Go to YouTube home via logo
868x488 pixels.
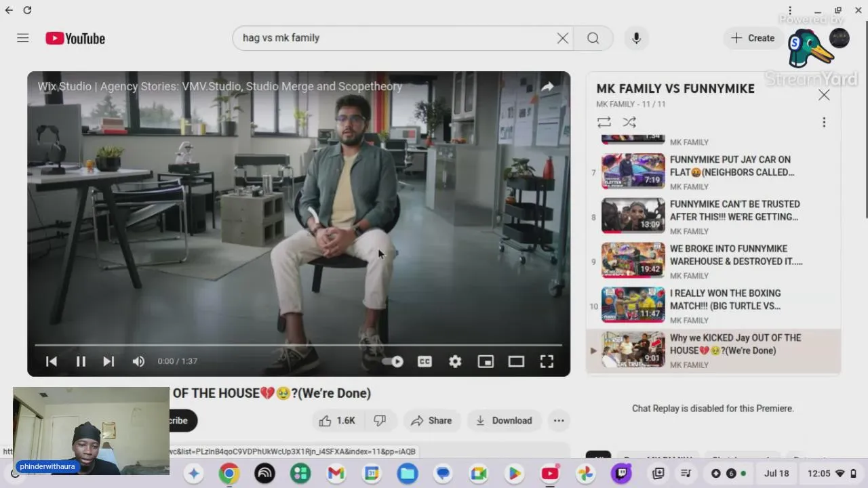[x=75, y=39]
